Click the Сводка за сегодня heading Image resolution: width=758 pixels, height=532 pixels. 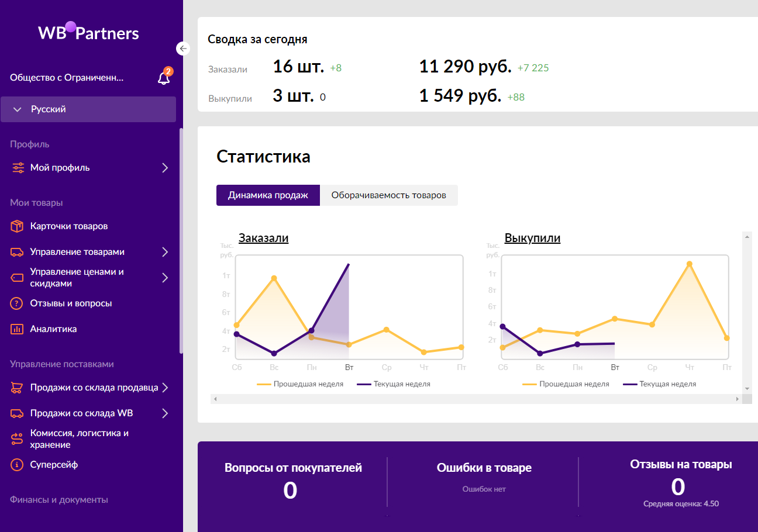point(258,40)
